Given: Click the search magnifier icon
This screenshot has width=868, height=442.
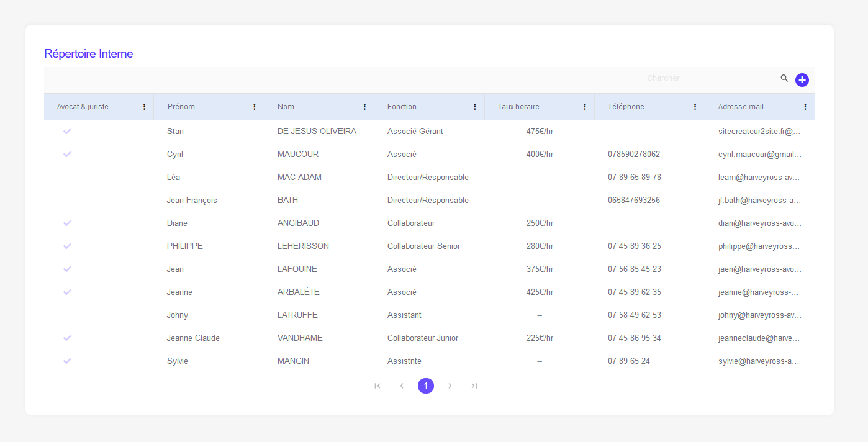Looking at the screenshot, I should click(x=784, y=78).
